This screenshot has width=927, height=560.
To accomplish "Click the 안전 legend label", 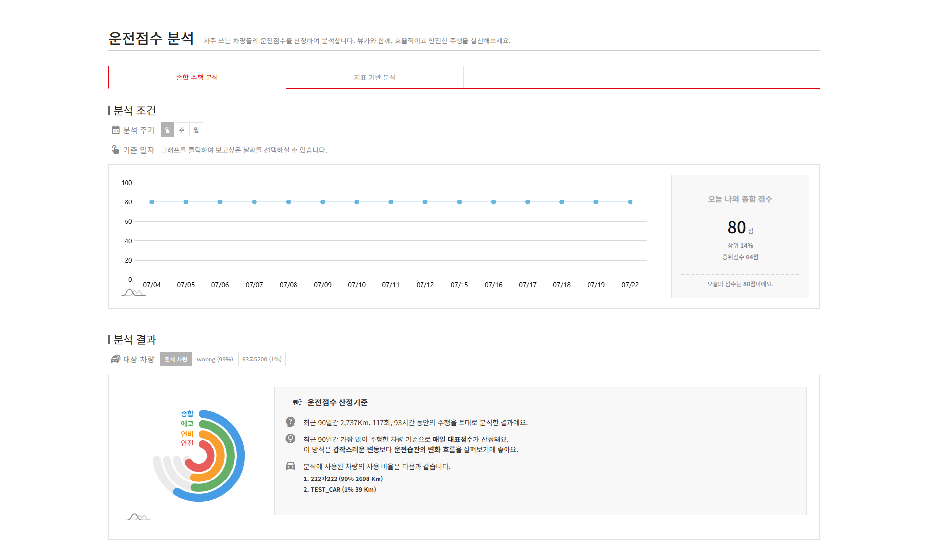I will click(187, 443).
